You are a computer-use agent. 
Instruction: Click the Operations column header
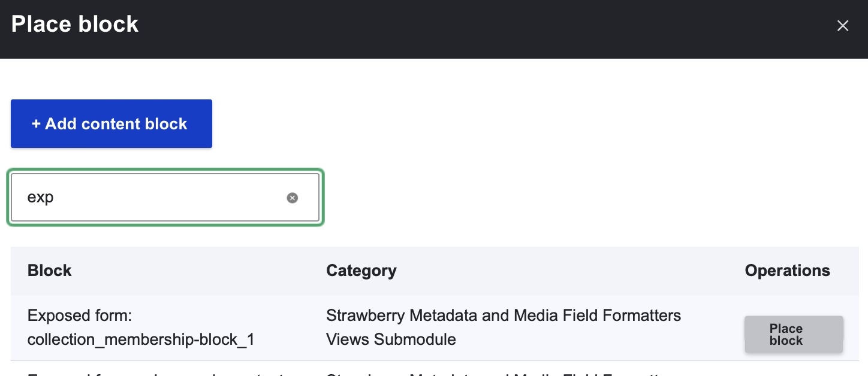pyautogui.click(x=787, y=271)
